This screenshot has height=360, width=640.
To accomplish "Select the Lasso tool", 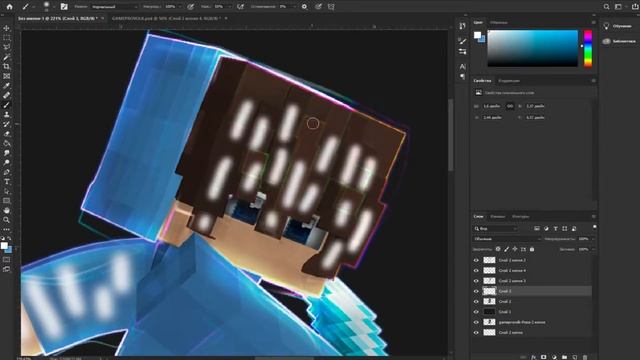I will (7, 47).
